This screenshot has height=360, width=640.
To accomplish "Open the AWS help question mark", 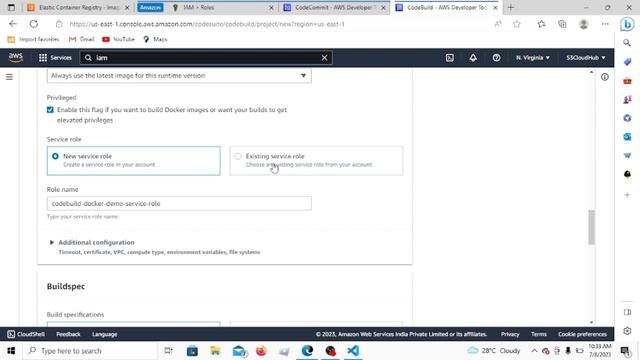I will coord(496,58).
